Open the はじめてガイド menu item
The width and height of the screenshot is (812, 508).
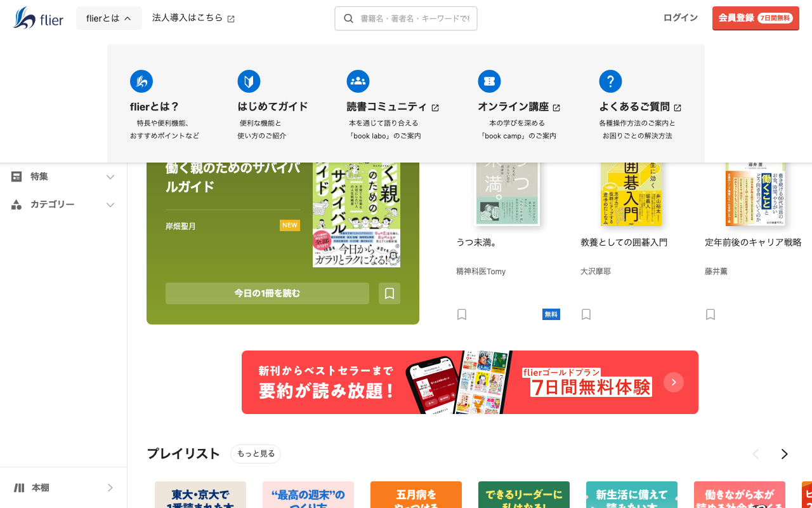pyautogui.click(x=273, y=105)
